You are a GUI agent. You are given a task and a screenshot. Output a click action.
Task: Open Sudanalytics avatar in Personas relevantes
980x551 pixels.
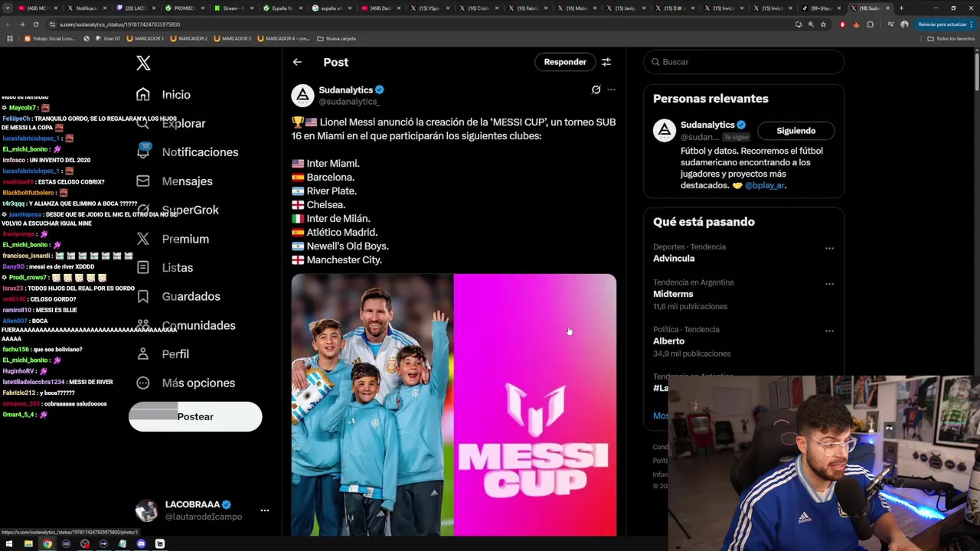pyautogui.click(x=665, y=131)
